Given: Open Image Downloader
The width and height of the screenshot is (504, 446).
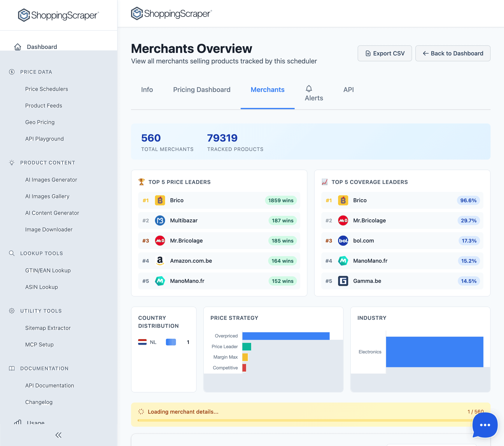Looking at the screenshot, I should click(x=49, y=230).
